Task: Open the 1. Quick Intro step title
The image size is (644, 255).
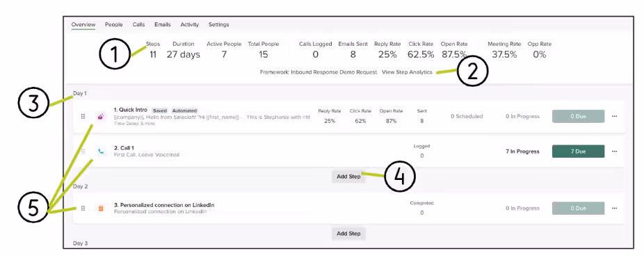Action: pyautogui.click(x=131, y=110)
